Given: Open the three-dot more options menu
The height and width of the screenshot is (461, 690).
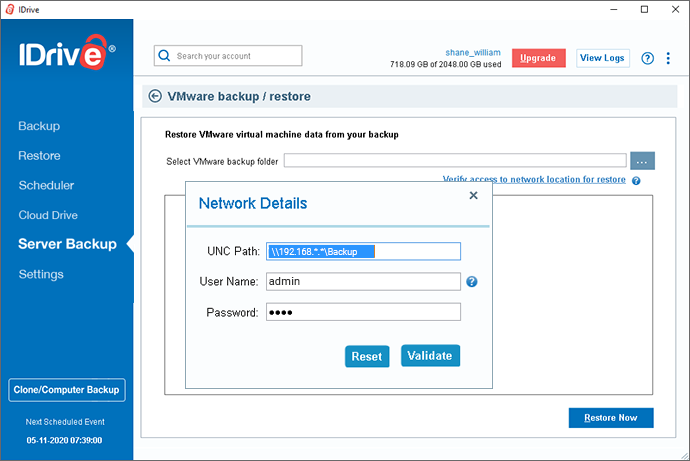Looking at the screenshot, I should (x=668, y=58).
